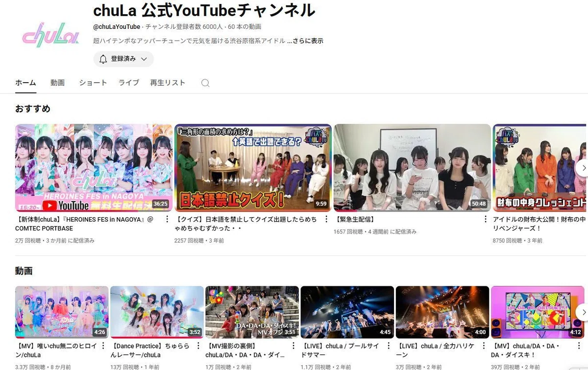Image resolution: width=588 pixels, height=370 pixels.
Task: Open more options for 緊急生配信 video
Action: [485, 219]
